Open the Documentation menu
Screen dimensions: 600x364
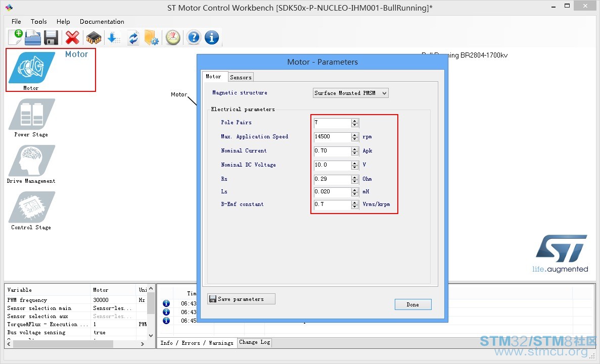click(x=102, y=21)
